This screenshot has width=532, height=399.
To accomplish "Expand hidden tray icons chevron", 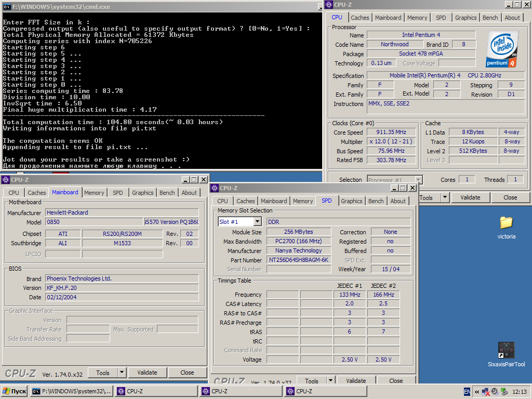I will [x=477, y=392].
